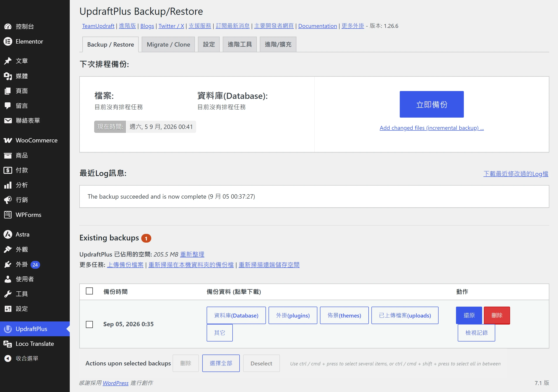
Task: Click the Existing backups count badge
Action: [x=146, y=238]
